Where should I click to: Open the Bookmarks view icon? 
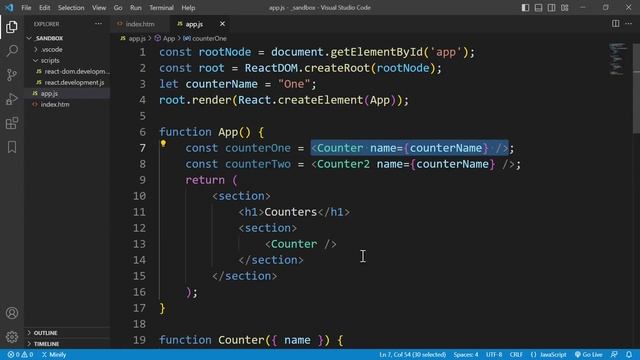point(12,147)
